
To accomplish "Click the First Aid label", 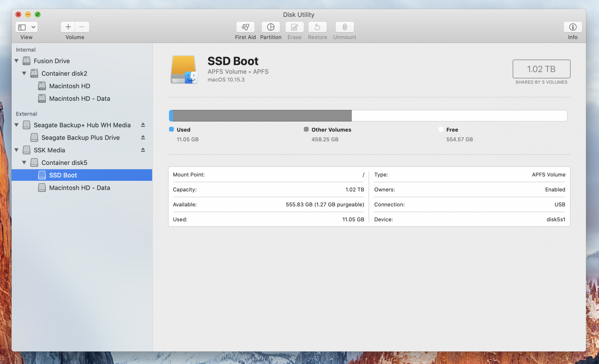I will click(x=245, y=37).
